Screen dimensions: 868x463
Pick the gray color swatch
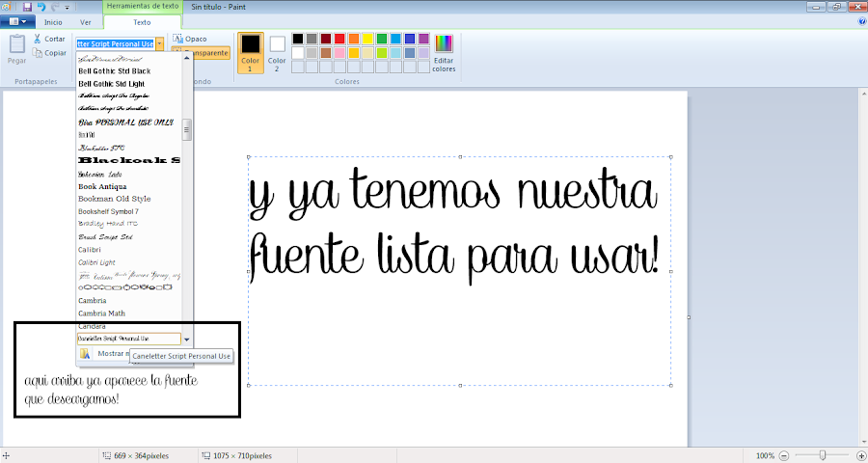pyautogui.click(x=312, y=39)
